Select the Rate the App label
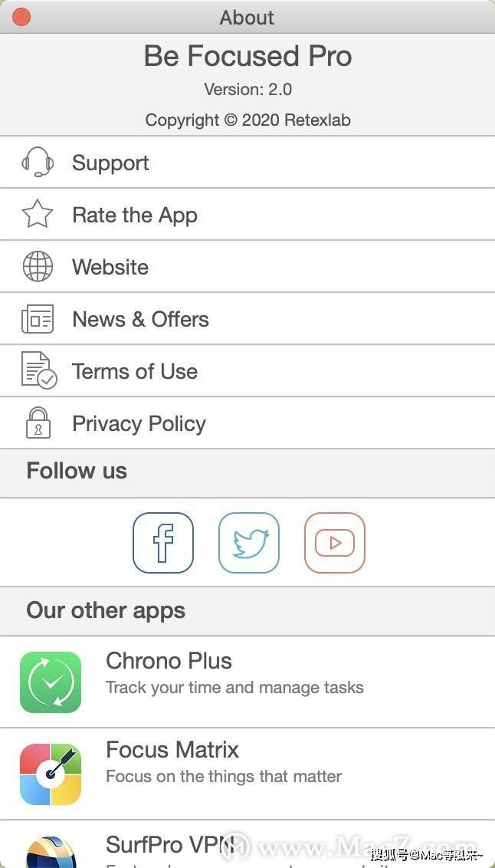The width and height of the screenshot is (495, 868). pyautogui.click(x=135, y=215)
